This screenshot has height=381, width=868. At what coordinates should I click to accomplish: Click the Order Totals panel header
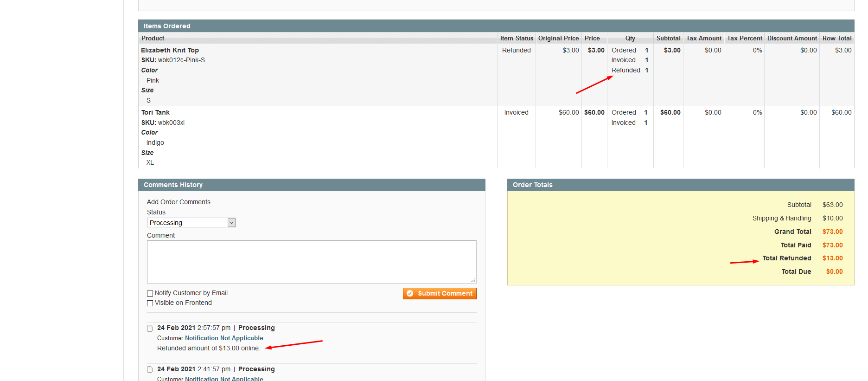(532, 185)
